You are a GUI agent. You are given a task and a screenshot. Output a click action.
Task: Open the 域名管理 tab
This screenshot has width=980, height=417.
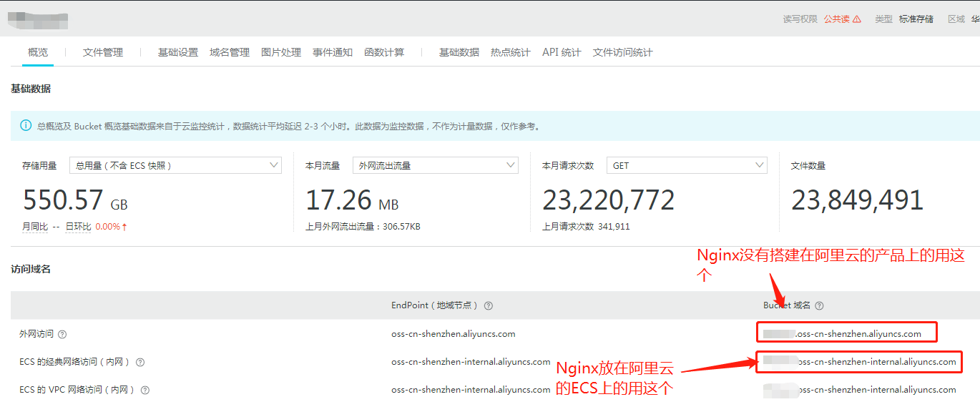pyautogui.click(x=229, y=51)
